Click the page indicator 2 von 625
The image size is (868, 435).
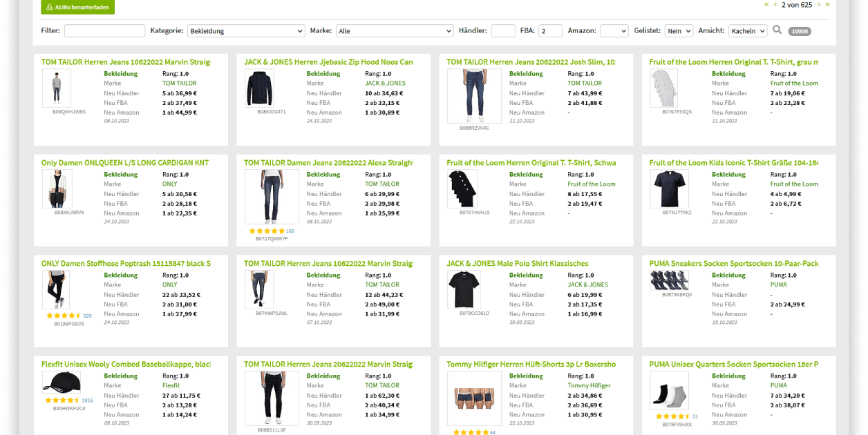(797, 5)
